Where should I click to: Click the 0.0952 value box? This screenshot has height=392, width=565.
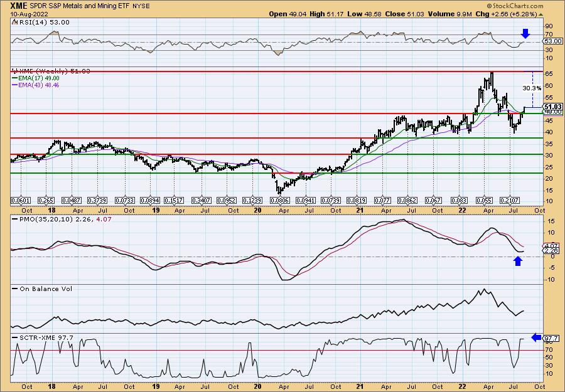pyautogui.click(x=227, y=201)
